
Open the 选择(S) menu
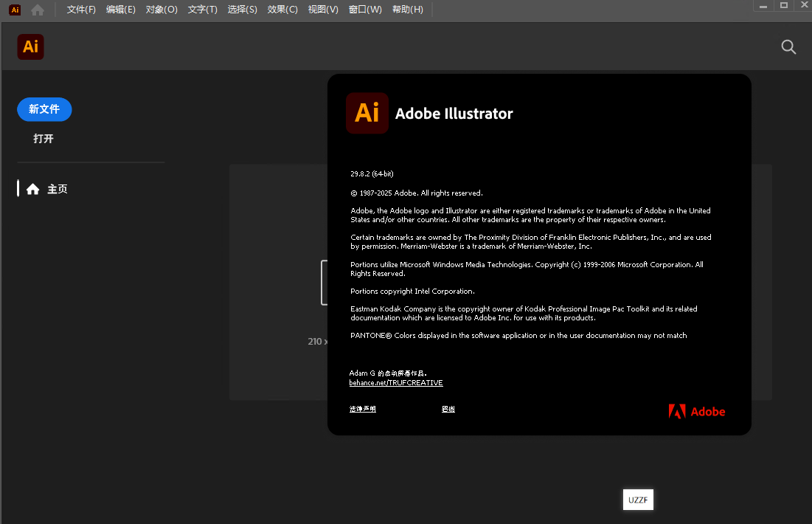[243, 10]
